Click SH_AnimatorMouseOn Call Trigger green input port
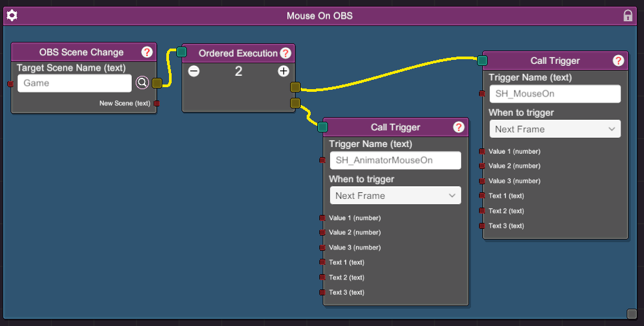 (x=323, y=127)
